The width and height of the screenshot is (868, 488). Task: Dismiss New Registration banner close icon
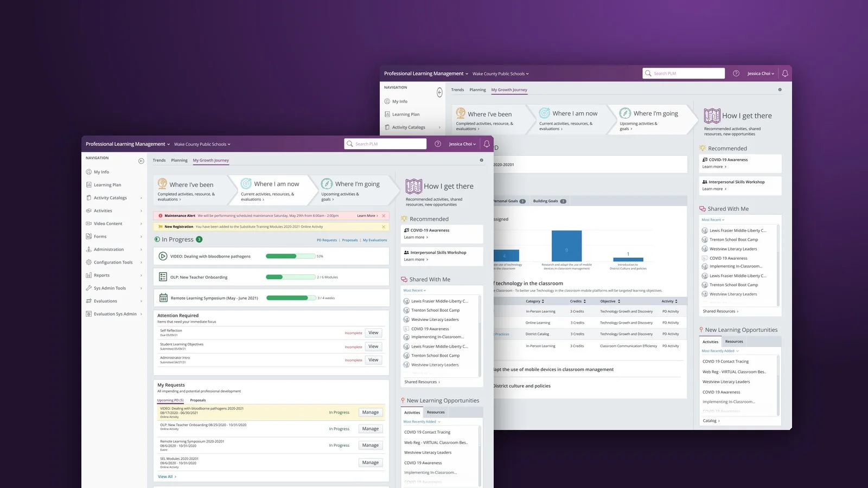[384, 227]
